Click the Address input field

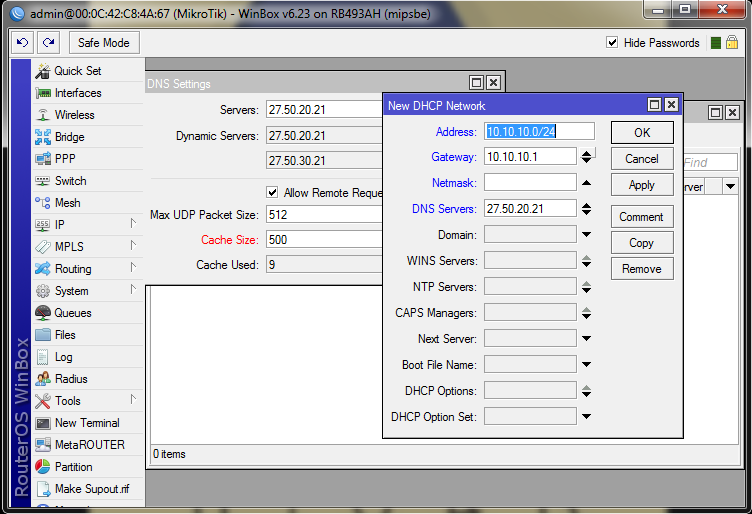pyautogui.click(x=539, y=131)
